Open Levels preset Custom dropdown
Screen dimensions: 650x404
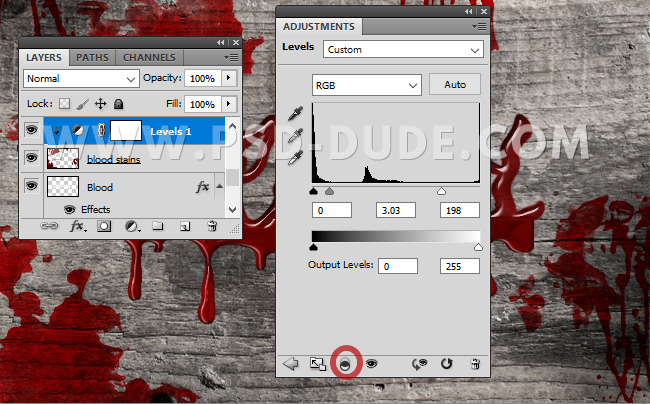click(403, 49)
